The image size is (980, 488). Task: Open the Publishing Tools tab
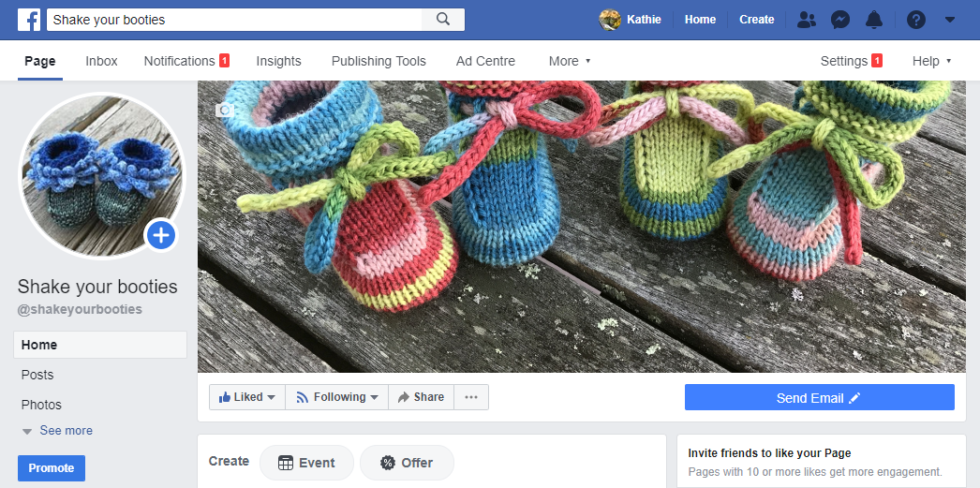click(379, 61)
